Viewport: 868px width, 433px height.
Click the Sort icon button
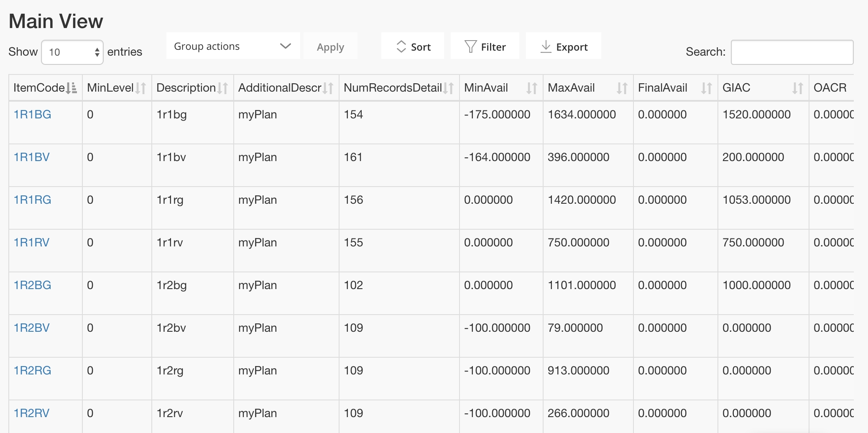413,46
